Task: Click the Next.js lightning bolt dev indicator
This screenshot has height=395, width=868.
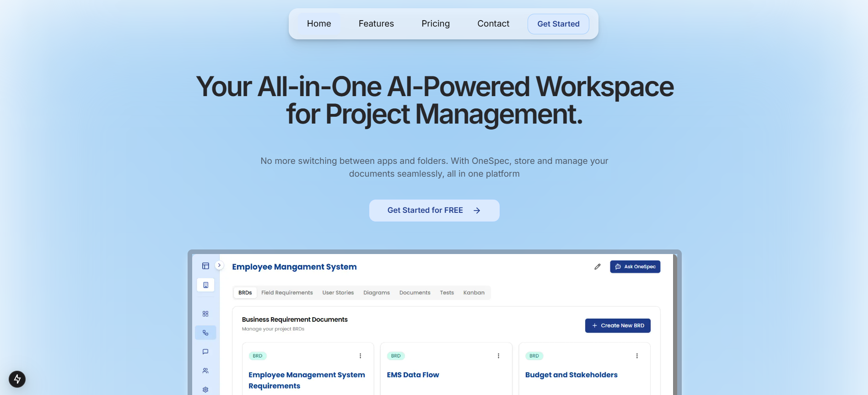Action: pyautogui.click(x=17, y=379)
